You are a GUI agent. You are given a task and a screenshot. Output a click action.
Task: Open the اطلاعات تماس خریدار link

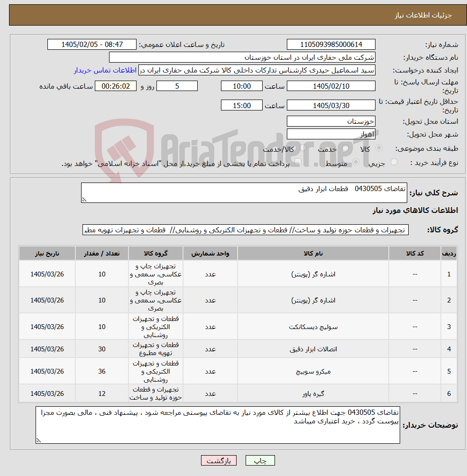tap(105, 71)
